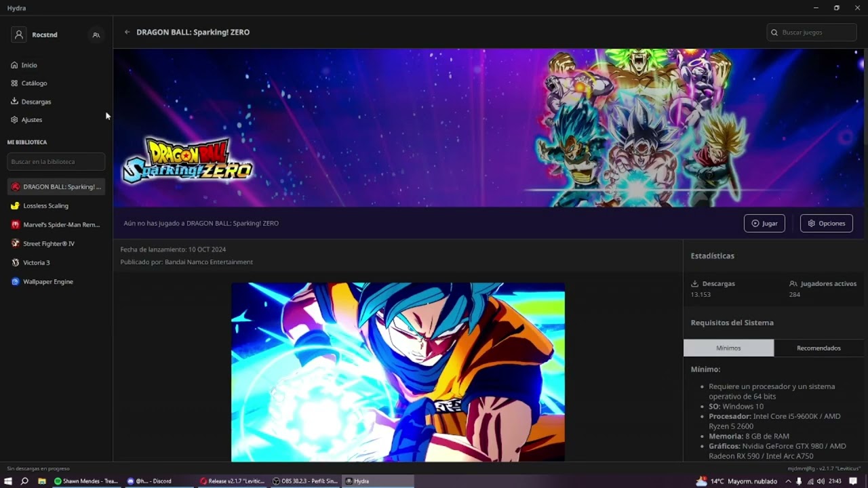The image size is (868, 488).
Task: Click the gear icon in Opciones
Action: pyautogui.click(x=811, y=224)
